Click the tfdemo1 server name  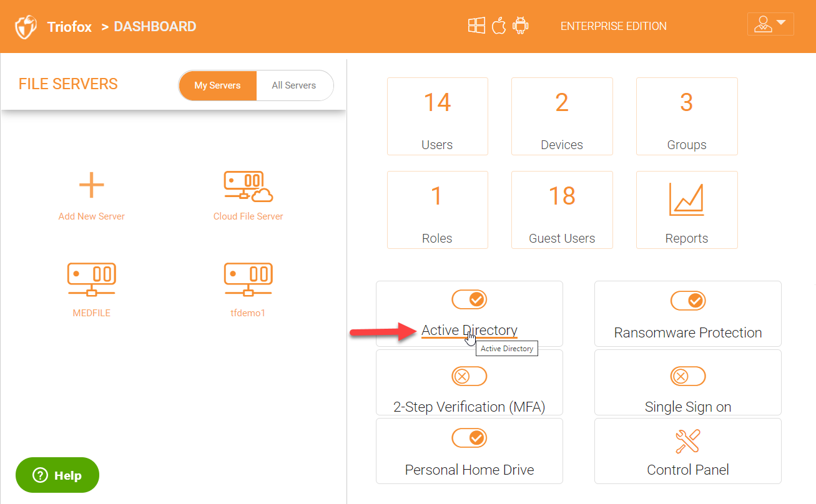[248, 313]
